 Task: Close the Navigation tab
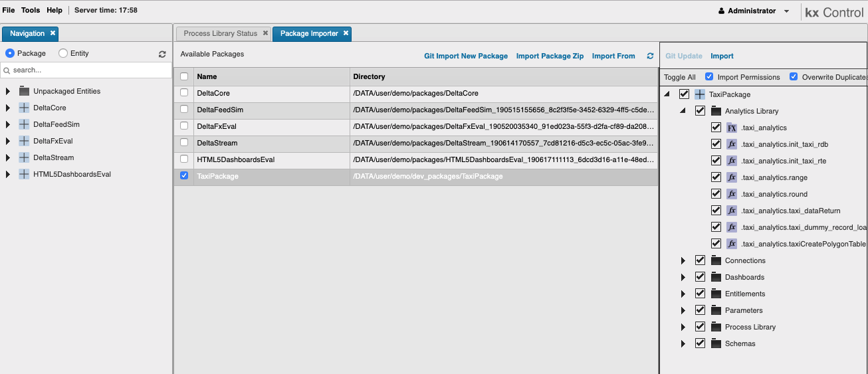[x=53, y=33]
